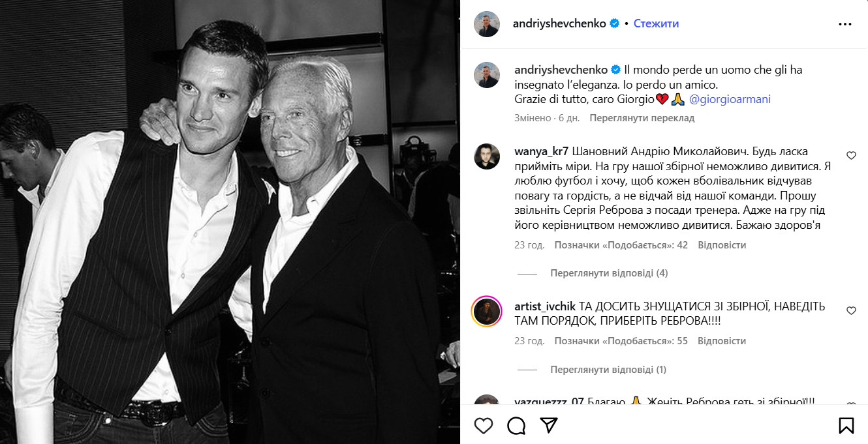Like the post with heart icon
Image resolution: width=868 pixels, height=444 pixels.
[484, 426]
